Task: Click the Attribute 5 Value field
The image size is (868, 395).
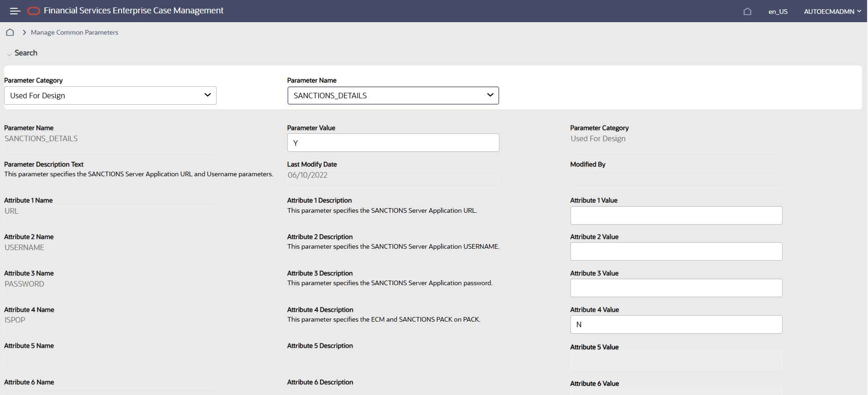Action: (x=676, y=361)
